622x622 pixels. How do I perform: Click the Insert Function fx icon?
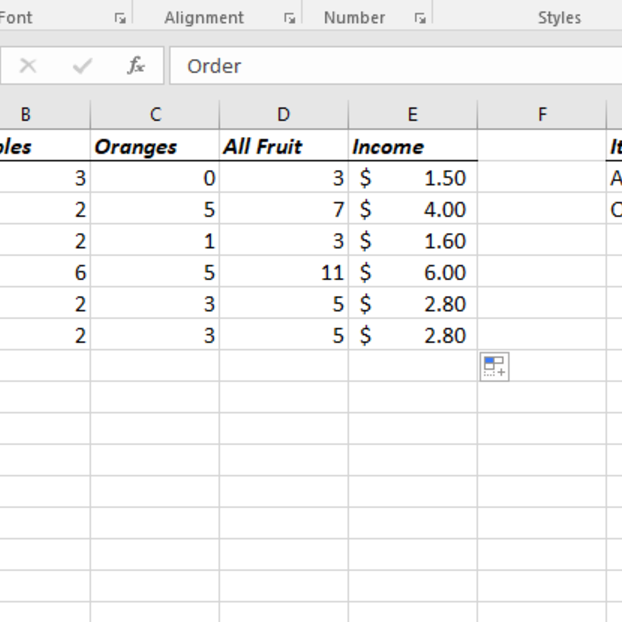click(136, 66)
